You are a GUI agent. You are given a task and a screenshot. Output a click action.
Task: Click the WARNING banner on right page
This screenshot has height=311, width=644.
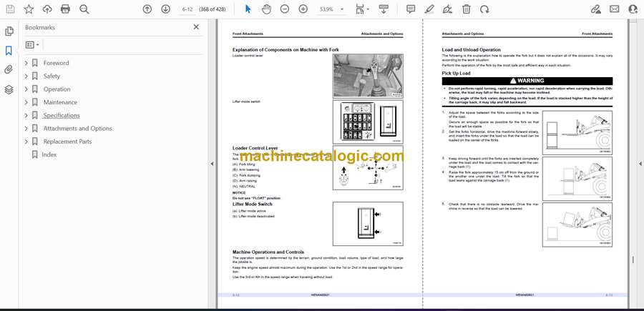point(527,81)
